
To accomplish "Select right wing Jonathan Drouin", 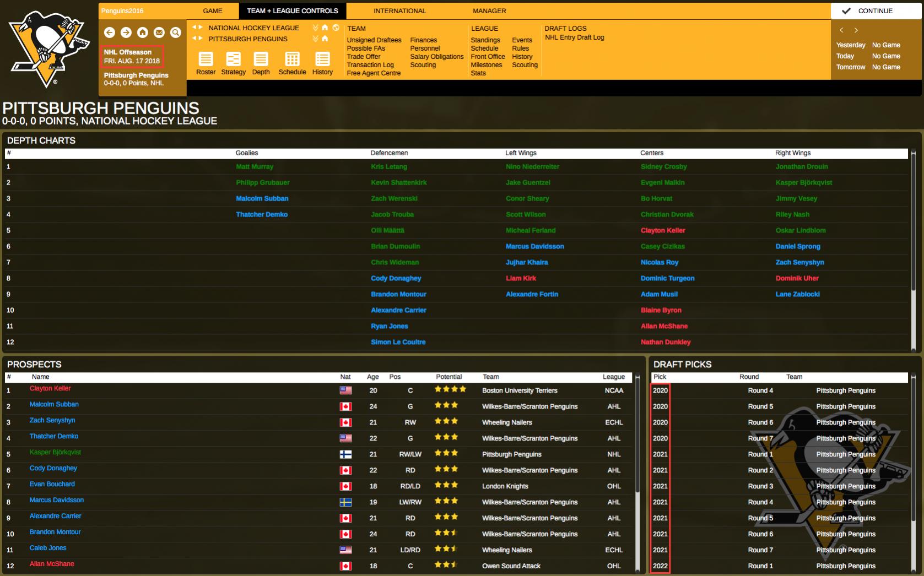I will point(802,167).
